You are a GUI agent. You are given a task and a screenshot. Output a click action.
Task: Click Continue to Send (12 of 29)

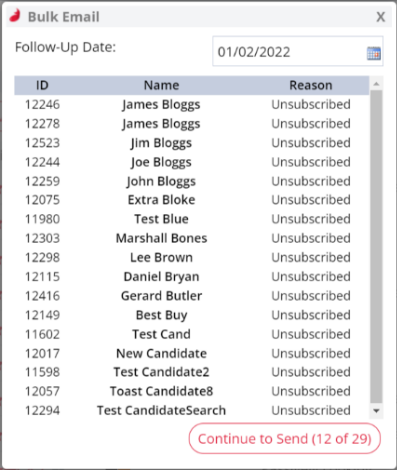click(285, 438)
